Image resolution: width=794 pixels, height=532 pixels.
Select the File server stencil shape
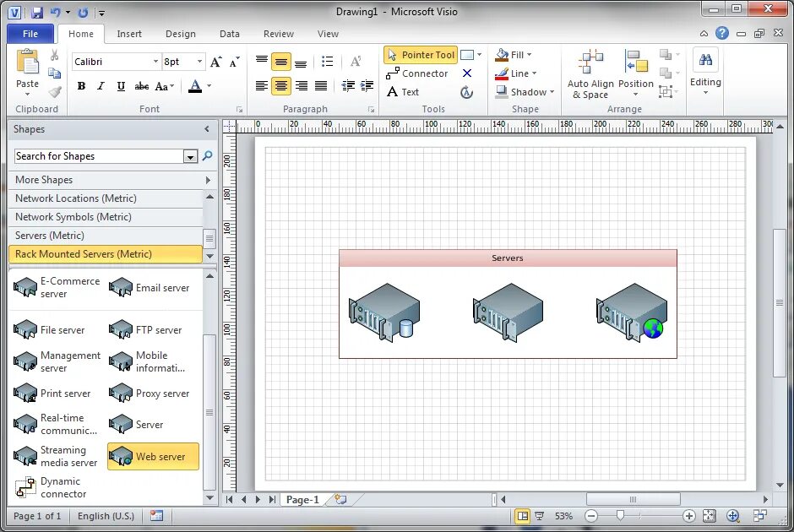(50, 329)
